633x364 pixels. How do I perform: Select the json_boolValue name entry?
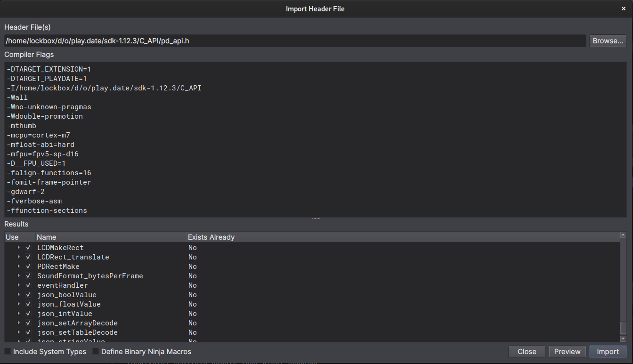tap(67, 295)
